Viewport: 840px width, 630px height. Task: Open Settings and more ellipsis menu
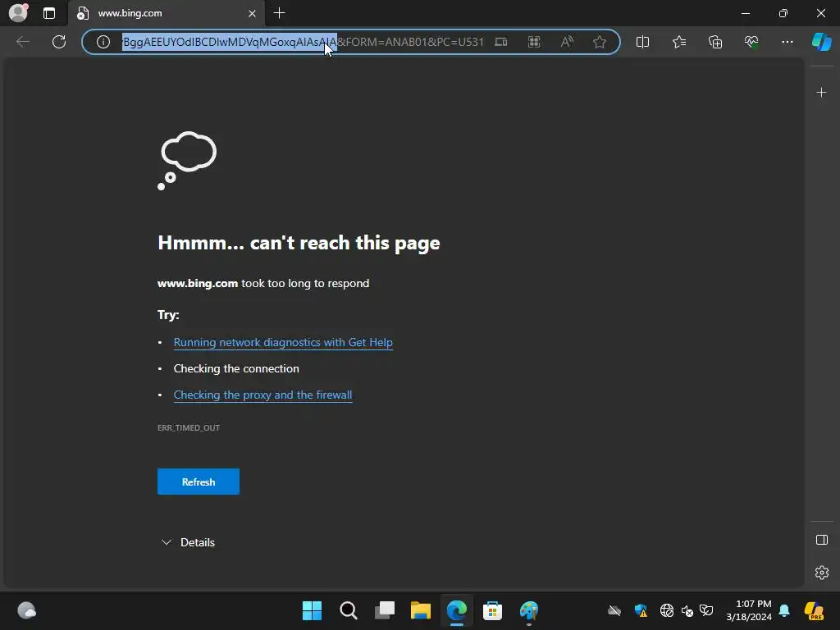pyautogui.click(x=787, y=42)
